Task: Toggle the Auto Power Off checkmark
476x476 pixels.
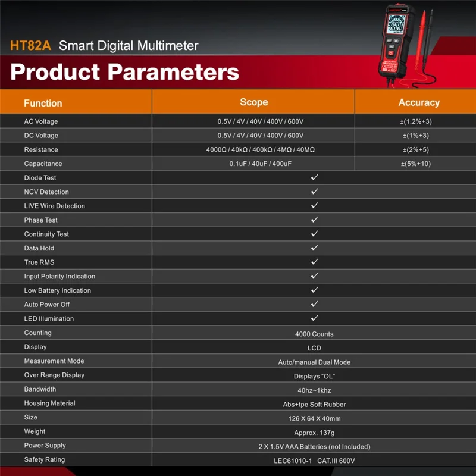Action: [314, 304]
